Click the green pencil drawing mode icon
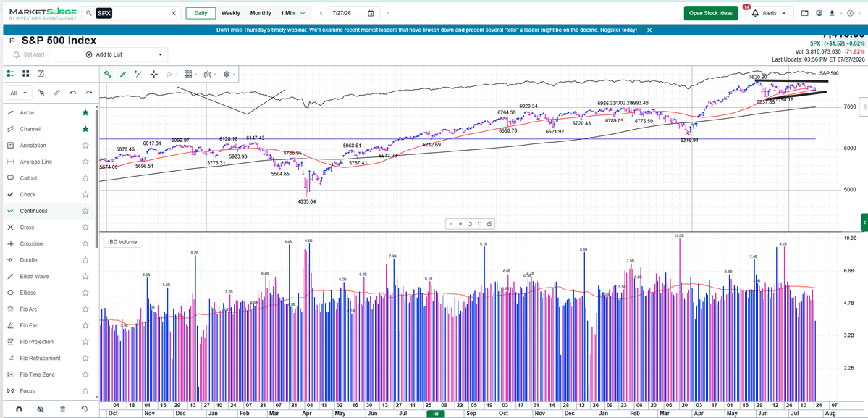868x418 pixels. [x=123, y=74]
